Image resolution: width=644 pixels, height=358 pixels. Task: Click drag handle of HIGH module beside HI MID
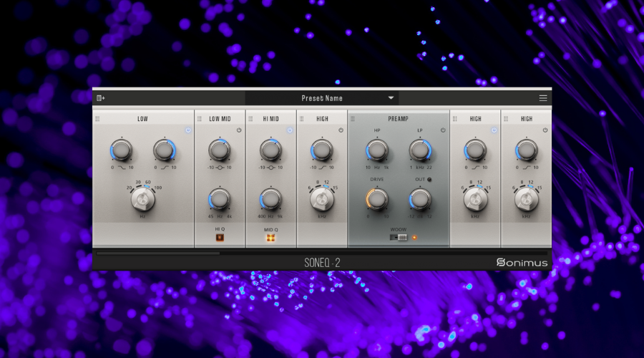point(301,119)
